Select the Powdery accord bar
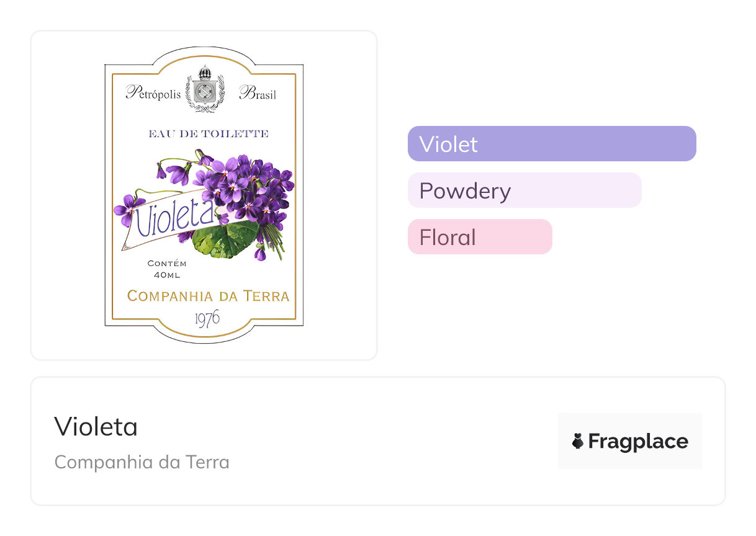 coord(524,190)
